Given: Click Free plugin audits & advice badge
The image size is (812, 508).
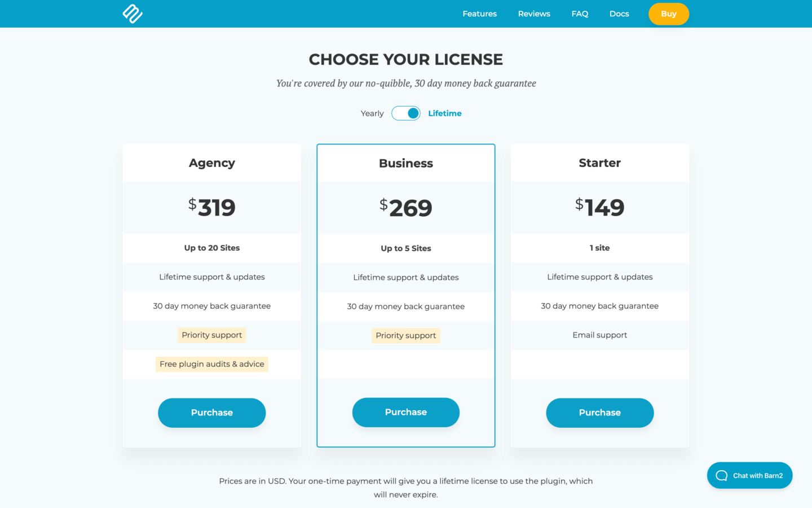Looking at the screenshot, I should point(212,364).
